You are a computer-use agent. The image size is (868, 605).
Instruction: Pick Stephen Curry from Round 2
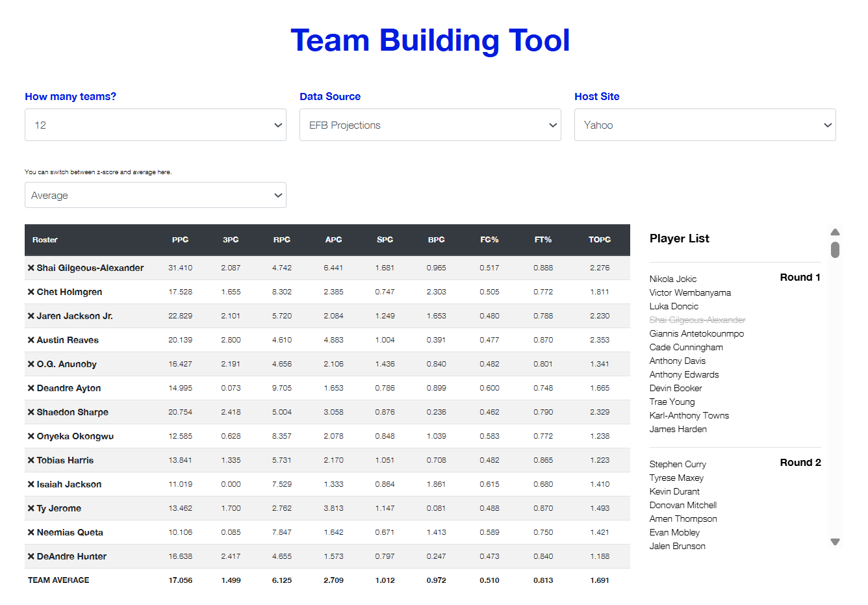click(x=678, y=464)
